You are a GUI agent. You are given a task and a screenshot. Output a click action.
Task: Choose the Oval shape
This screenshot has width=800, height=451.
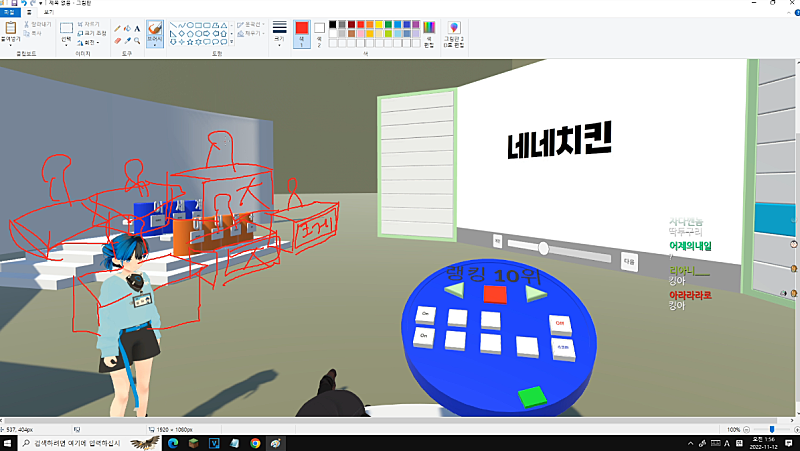(x=190, y=25)
